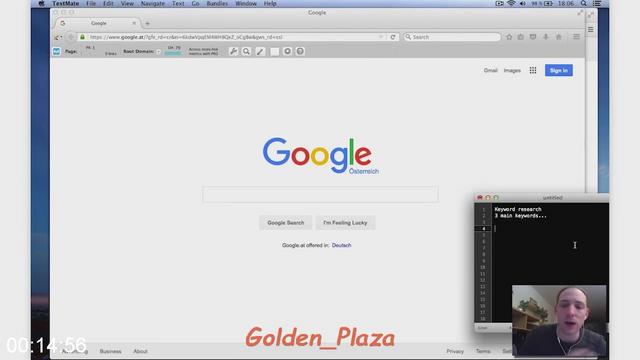
Task: Open the Firefox hamburger menu
Action: pyautogui.click(x=576, y=37)
